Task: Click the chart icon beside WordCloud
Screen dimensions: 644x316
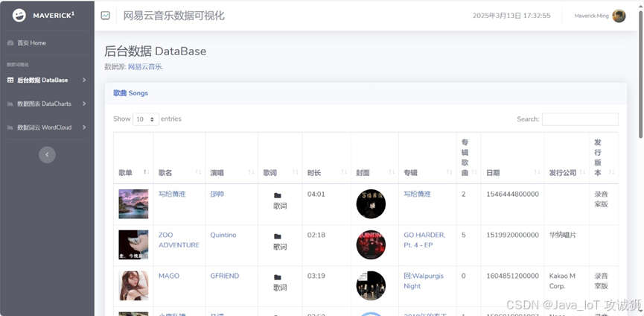Action: click(10, 127)
